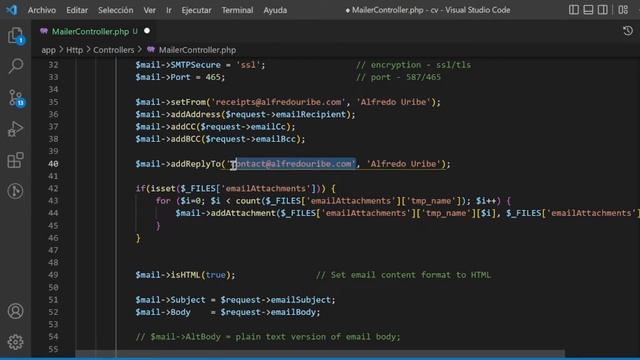
Task: Click line number 32 in gutter
Action: coord(53,65)
